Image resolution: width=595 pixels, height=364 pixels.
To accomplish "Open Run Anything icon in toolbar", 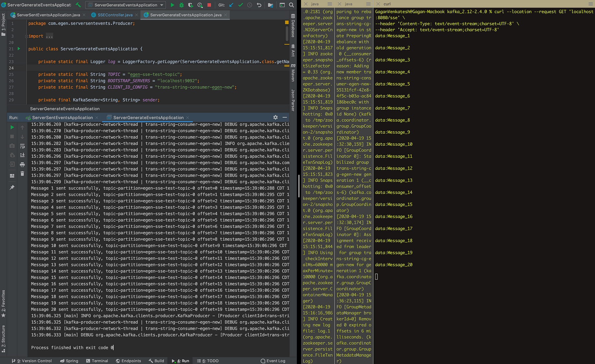I will click(x=282, y=5).
